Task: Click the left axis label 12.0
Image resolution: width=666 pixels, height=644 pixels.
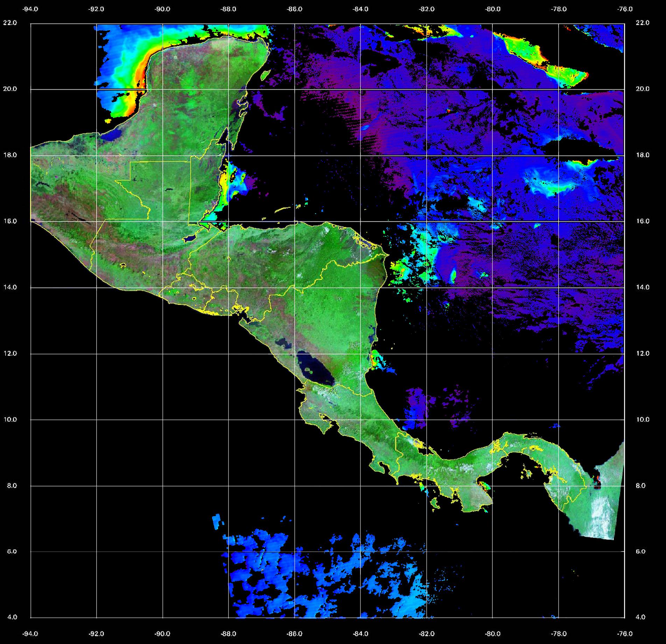Action: coord(10,353)
